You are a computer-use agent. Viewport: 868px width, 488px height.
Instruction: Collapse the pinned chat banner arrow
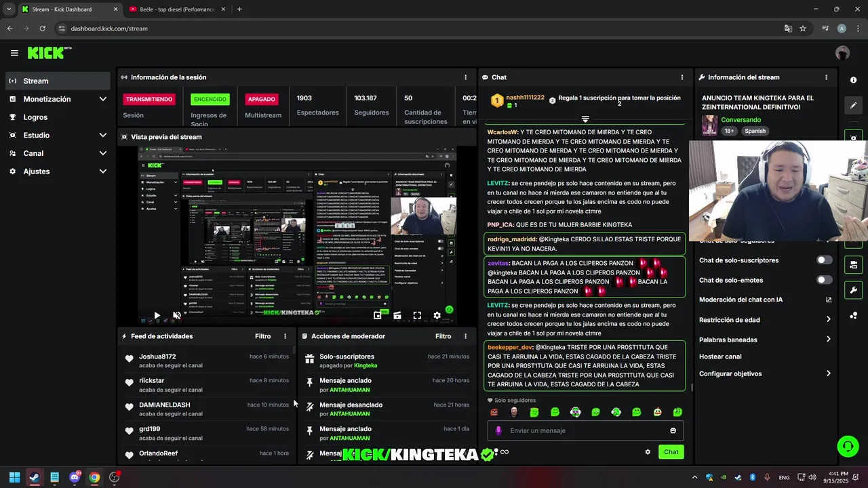(x=585, y=119)
